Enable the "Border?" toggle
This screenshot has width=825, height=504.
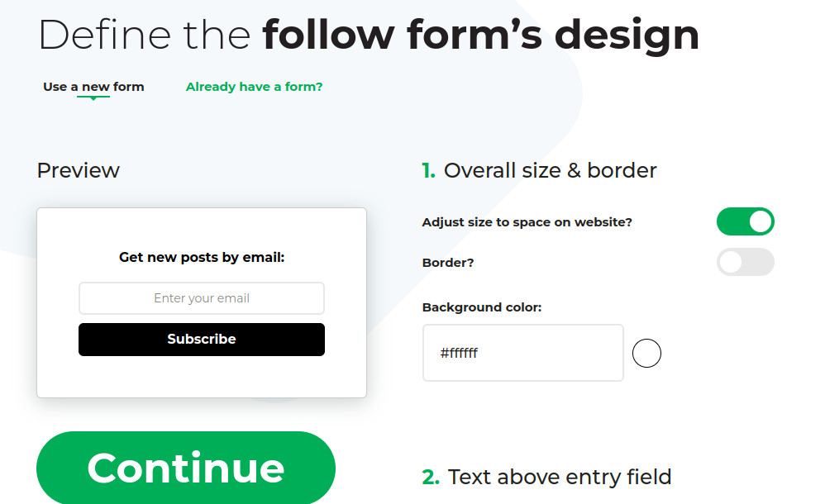pyautogui.click(x=745, y=262)
